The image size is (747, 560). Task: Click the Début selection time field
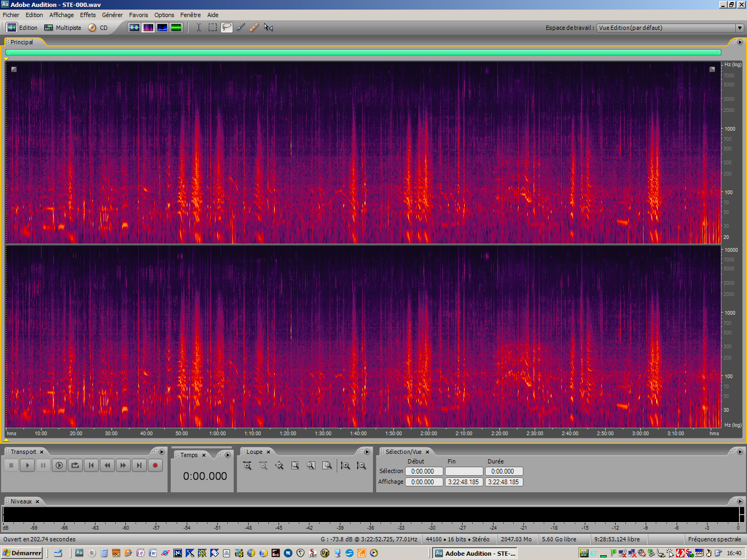point(424,471)
